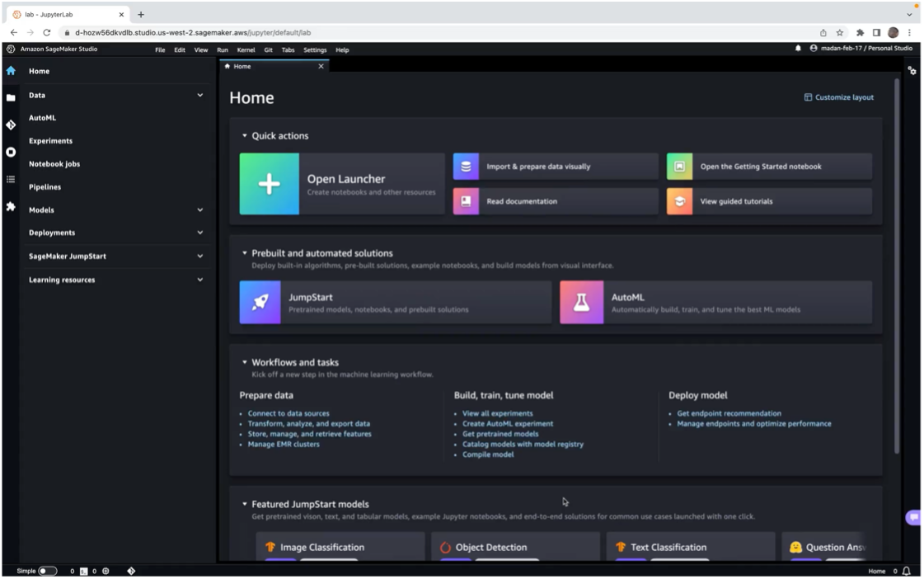Expand the Deployments section chevron
The width and height of the screenshot is (924, 579).
point(199,233)
